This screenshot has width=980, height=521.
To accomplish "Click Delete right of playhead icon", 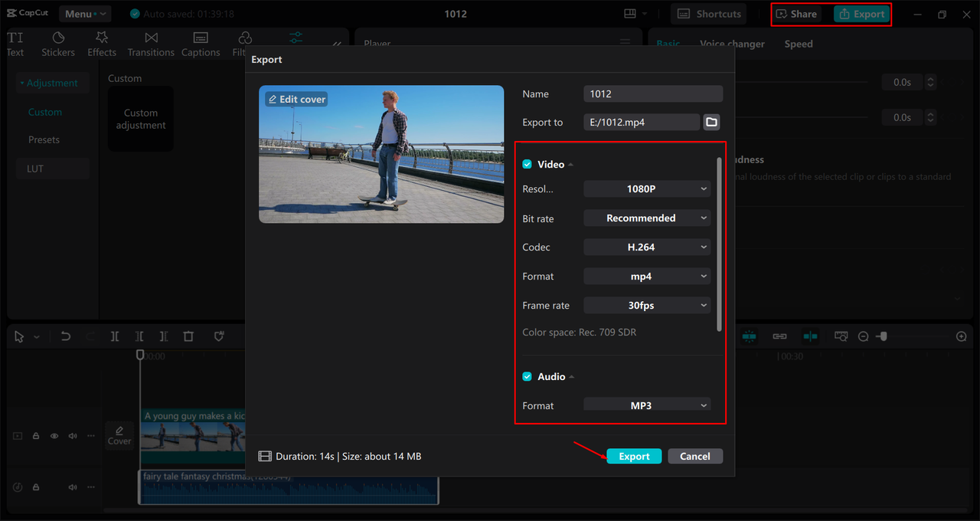I will click(x=164, y=336).
